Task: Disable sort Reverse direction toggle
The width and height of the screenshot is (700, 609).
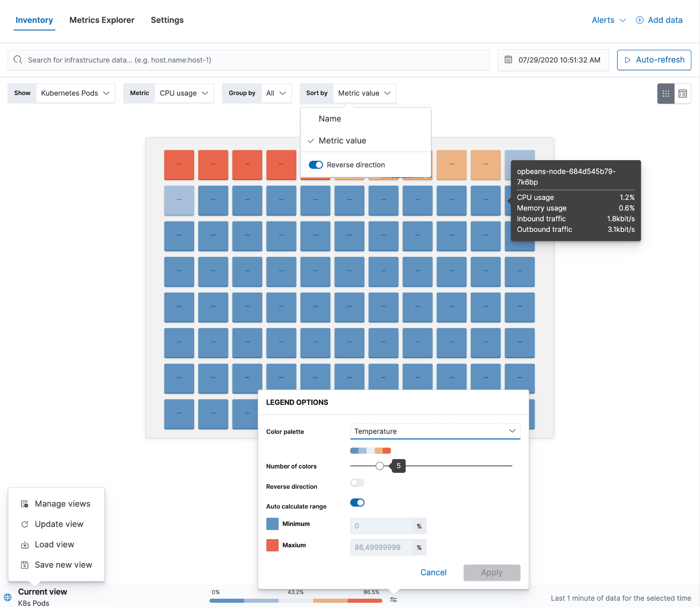Action: 316,165
